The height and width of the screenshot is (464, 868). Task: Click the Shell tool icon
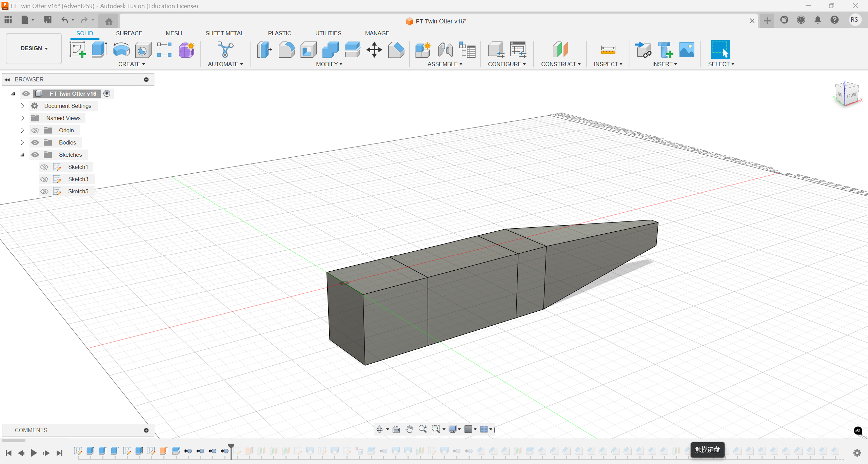(308, 50)
